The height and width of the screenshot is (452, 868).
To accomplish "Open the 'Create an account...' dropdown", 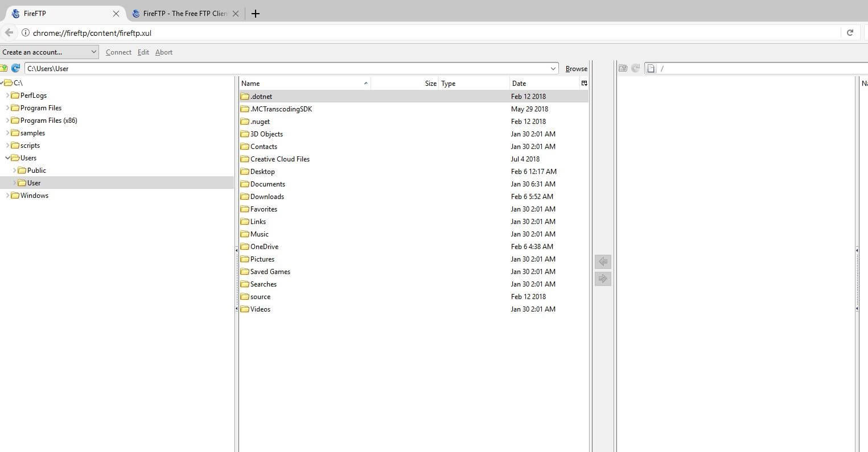I will 50,52.
